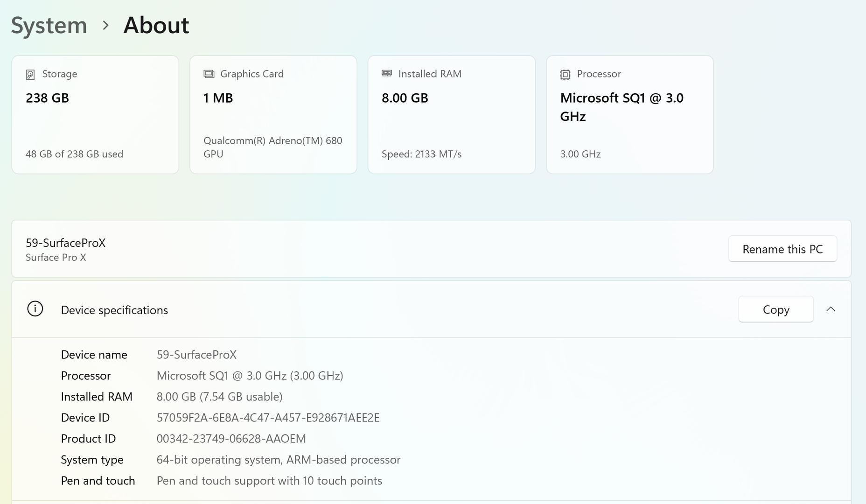Image resolution: width=866 pixels, height=504 pixels.
Task: Select the Processor Microsoft SQ1 card
Action: 629,115
